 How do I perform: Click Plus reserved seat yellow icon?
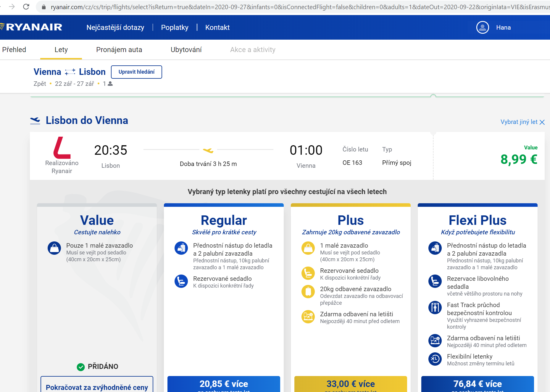tap(308, 273)
